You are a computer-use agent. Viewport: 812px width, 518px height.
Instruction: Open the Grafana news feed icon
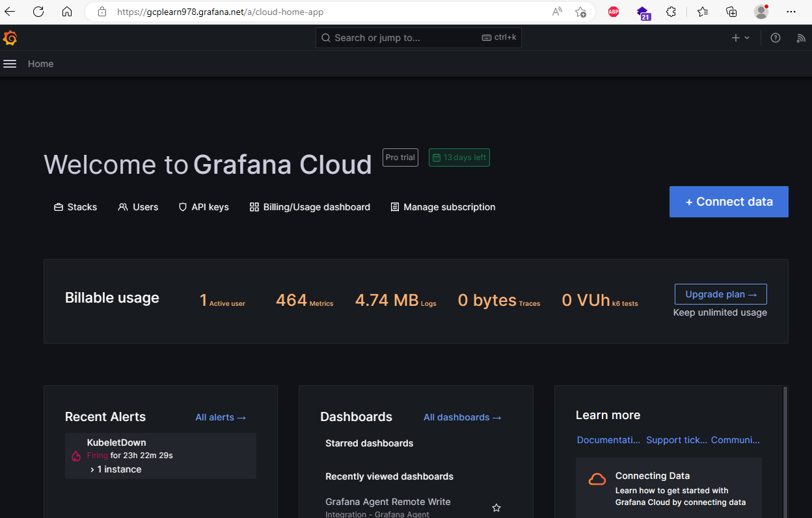(x=801, y=38)
